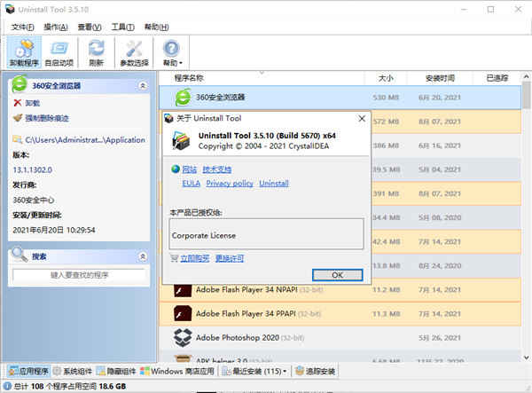Click the Uninstall Tool title bar app icon
Image resolution: width=532 pixels, height=393 pixels.
[10, 9]
